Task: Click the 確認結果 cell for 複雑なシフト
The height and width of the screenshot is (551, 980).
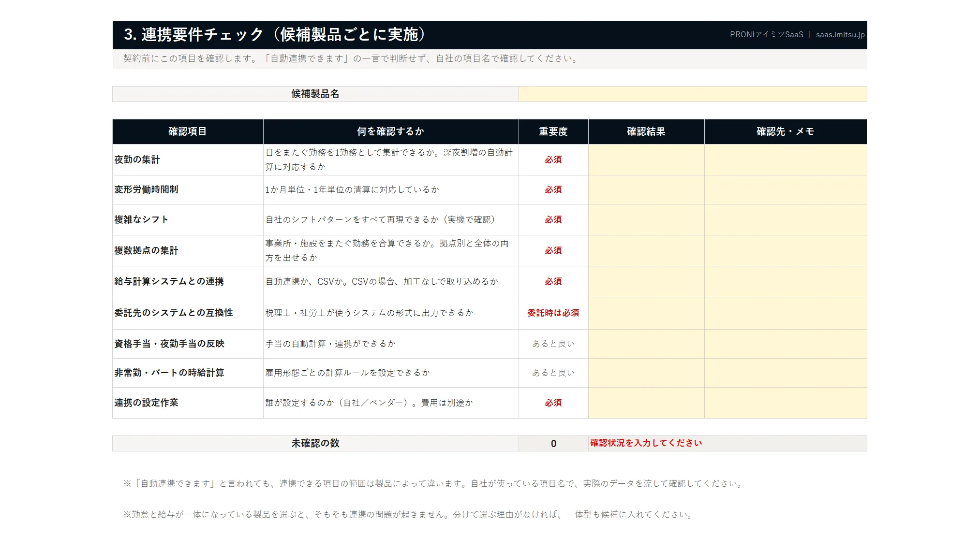Action: (646, 219)
